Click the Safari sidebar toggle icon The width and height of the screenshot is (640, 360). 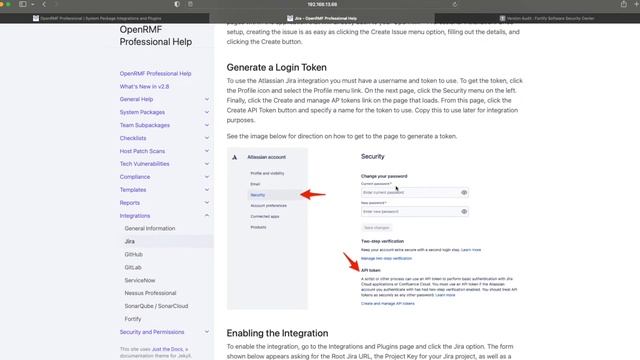click(23, 4)
